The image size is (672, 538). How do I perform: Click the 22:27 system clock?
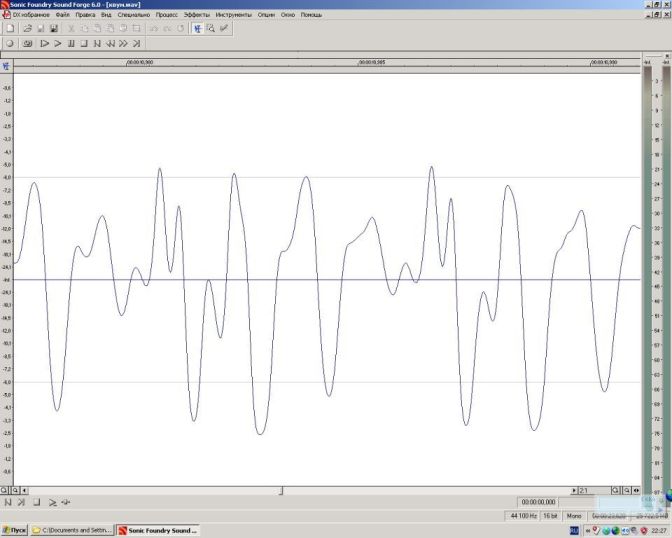[x=659, y=531]
